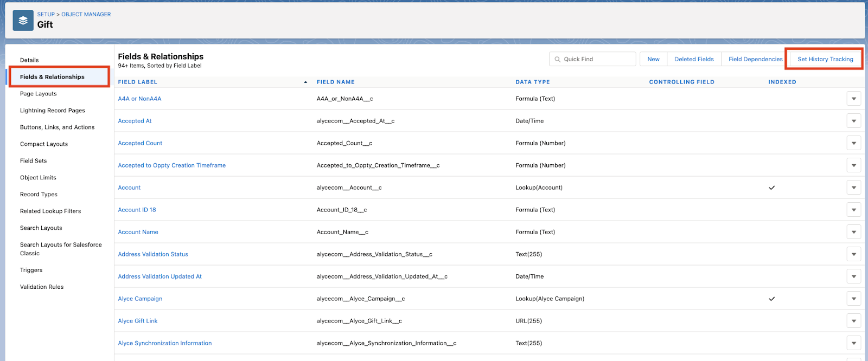This screenshot has height=361, width=868.
Task: Open Field Sets section
Action: click(x=33, y=161)
